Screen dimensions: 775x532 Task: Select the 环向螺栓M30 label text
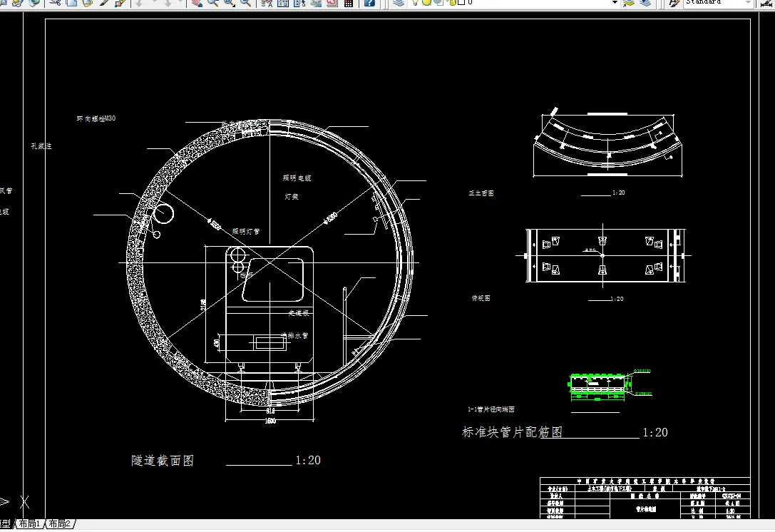pyautogui.click(x=96, y=118)
